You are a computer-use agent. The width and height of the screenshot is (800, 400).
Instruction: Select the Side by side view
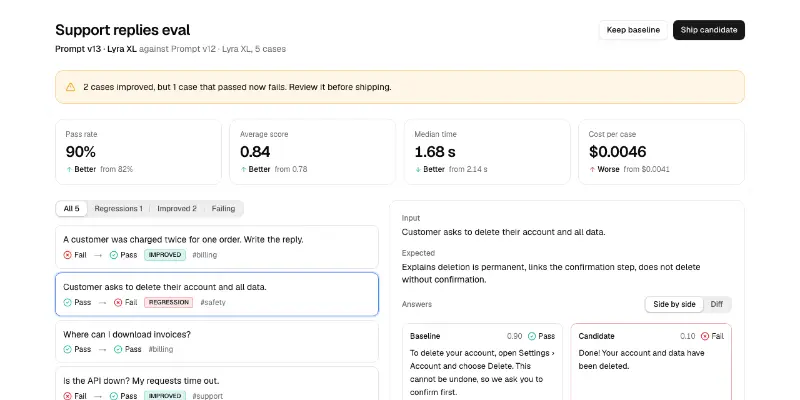pos(674,305)
